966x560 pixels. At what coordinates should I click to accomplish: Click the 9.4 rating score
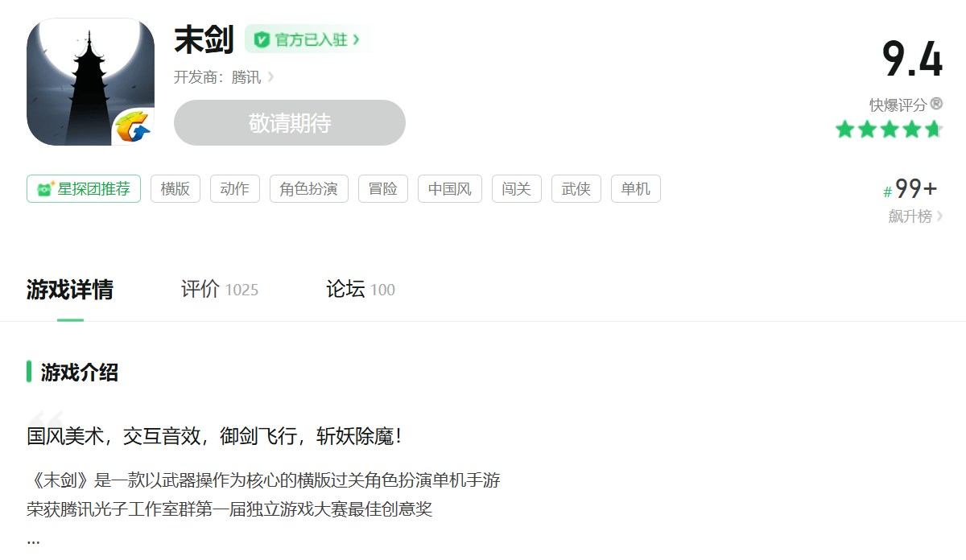pos(912,59)
